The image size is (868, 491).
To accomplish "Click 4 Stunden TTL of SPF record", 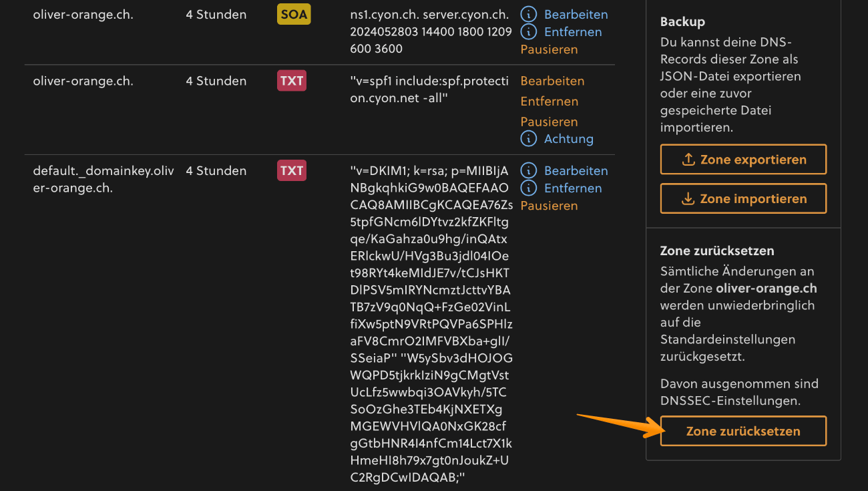I will point(216,81).
